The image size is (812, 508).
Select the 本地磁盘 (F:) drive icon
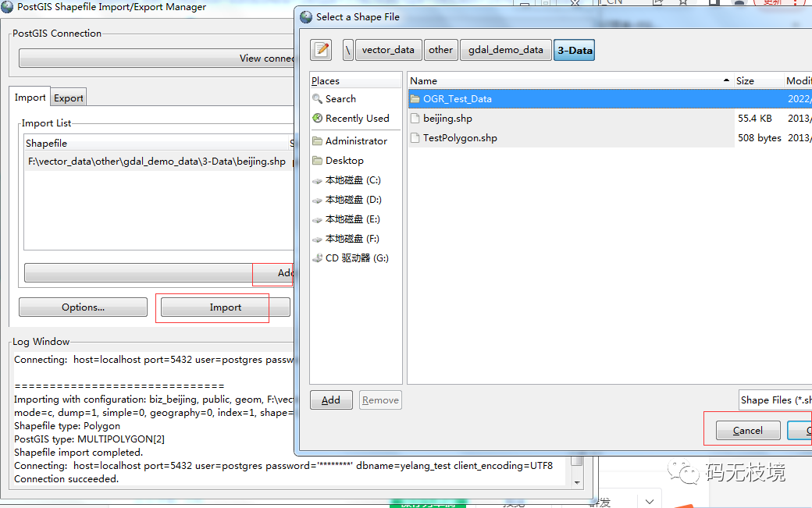coord(318,239)
